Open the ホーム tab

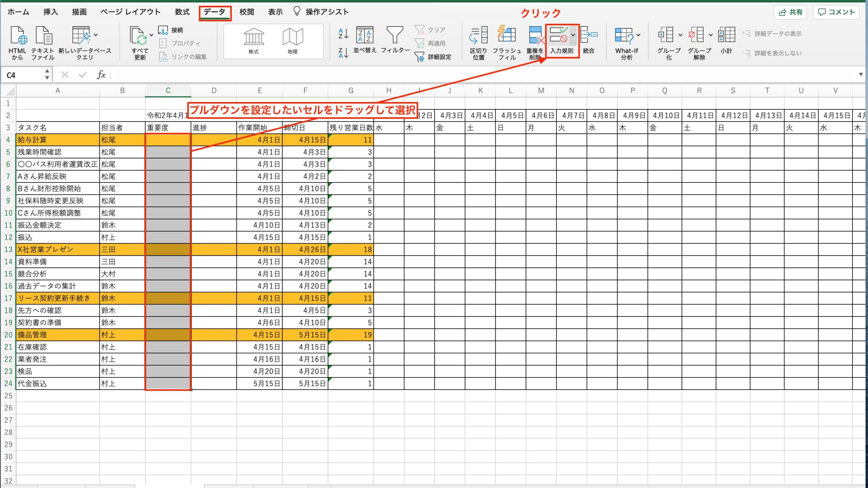pos(18,12)
